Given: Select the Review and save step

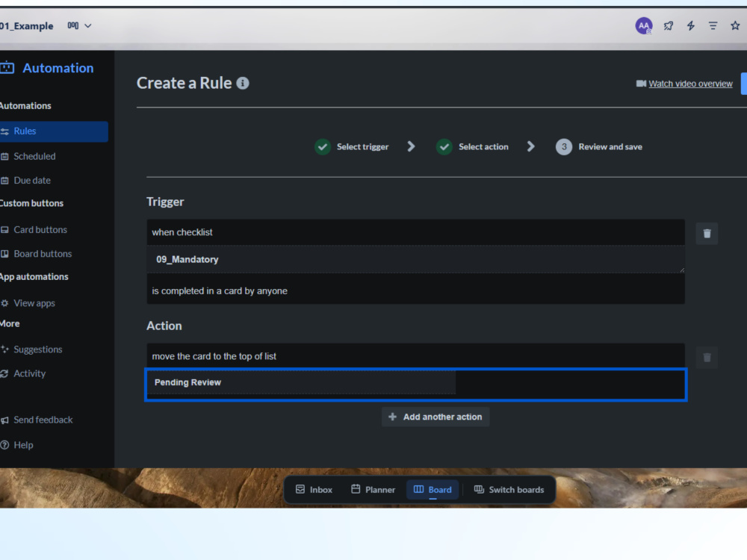Looking at the screenshot, I should click(x=610, y=146).
